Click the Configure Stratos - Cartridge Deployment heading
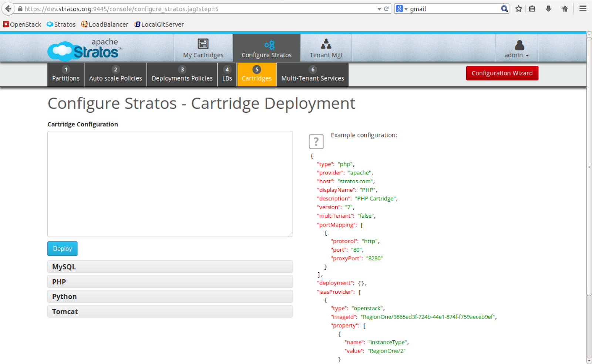This screenshot has height=364, width=592. coord(202,103)
